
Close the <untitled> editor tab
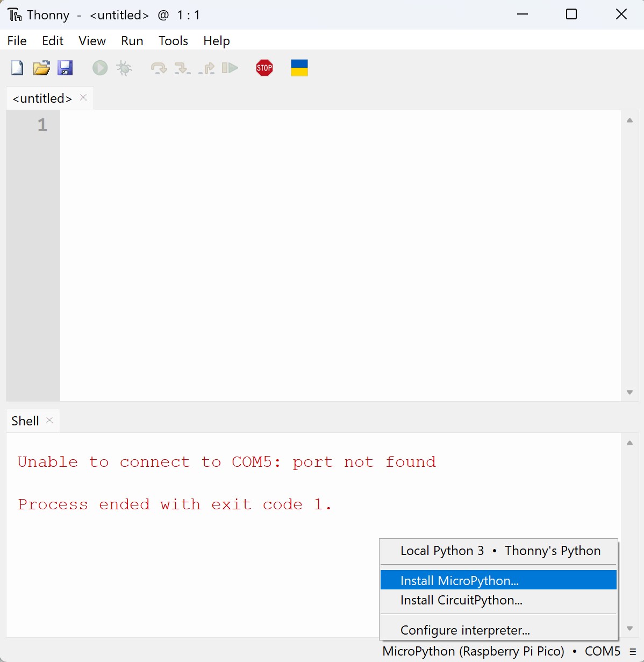click(83, 97)
